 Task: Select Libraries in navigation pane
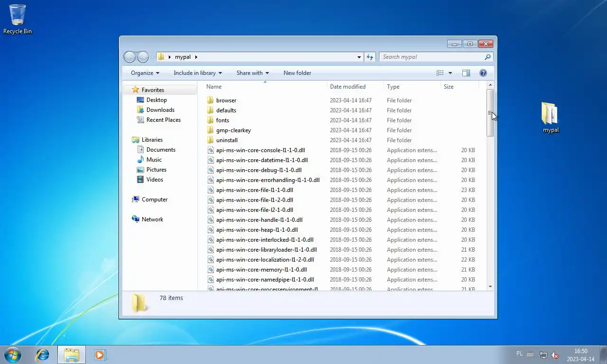[x=152, y=140]
